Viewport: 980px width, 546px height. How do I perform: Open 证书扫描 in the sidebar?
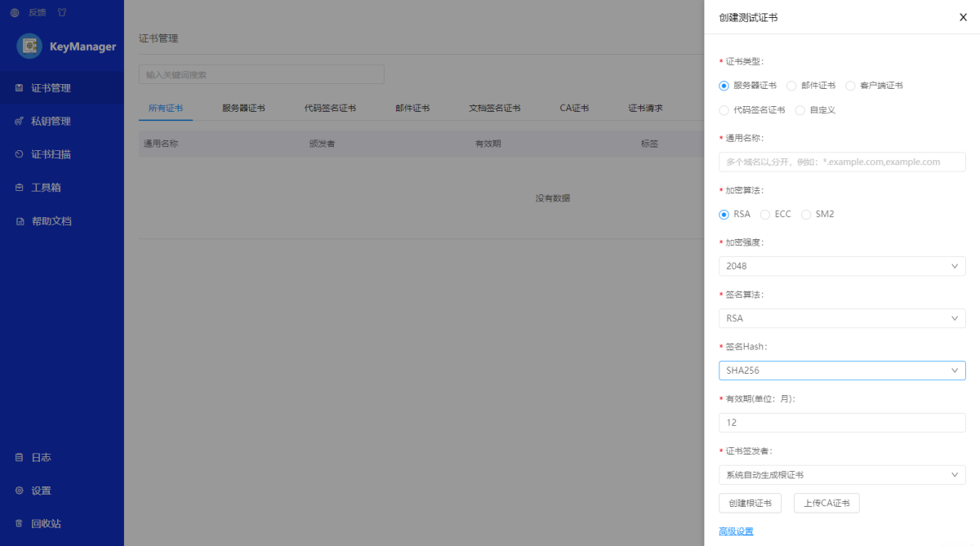51,155
